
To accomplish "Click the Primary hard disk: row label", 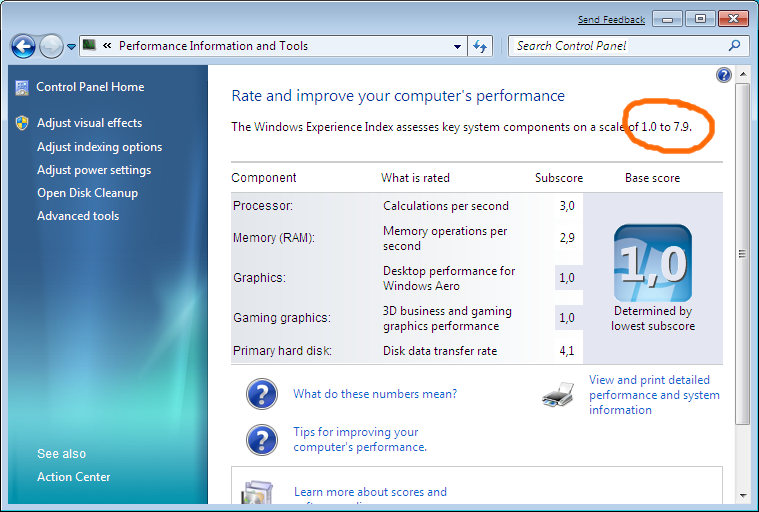I will (282, 351).
